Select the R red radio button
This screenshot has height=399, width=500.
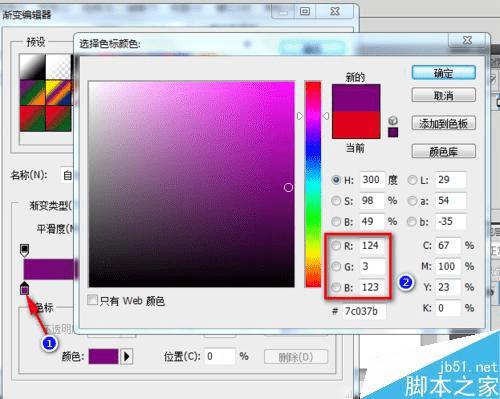coord(336,246)
